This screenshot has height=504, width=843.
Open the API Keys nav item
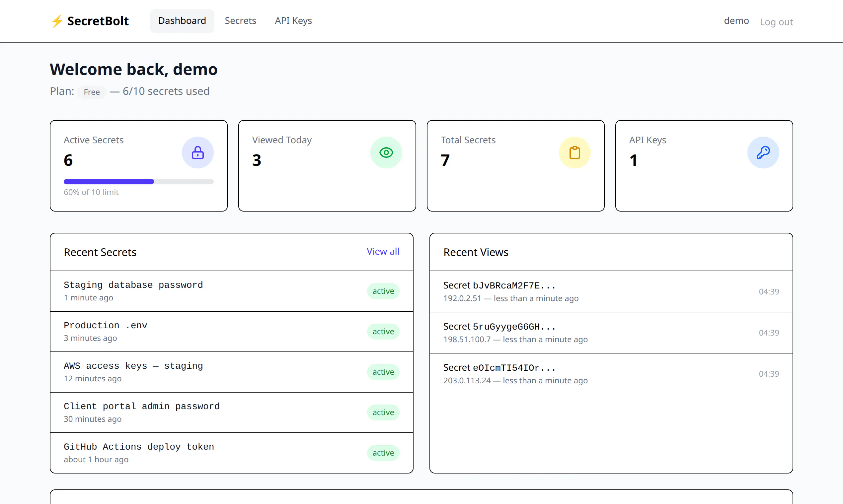coord(293,21)
